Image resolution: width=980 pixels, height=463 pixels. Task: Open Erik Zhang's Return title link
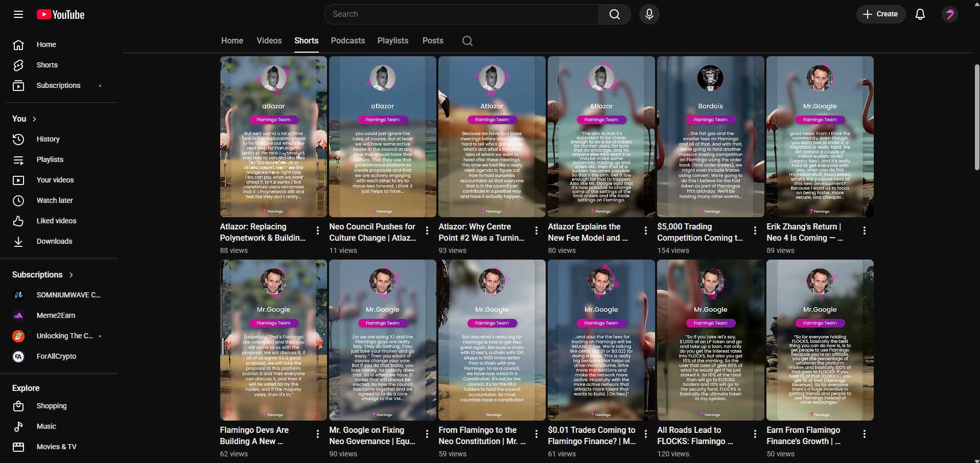(805, 233)
